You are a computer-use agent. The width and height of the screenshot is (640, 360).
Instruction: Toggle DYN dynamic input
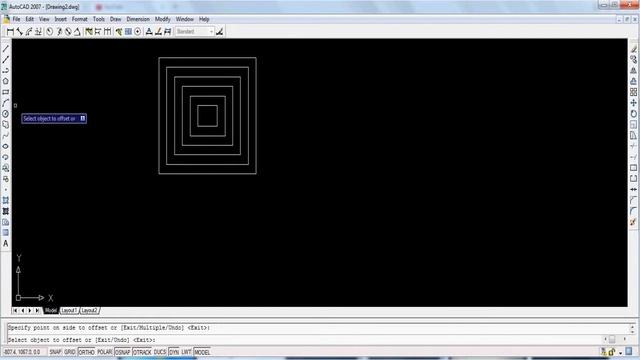(x=174, y=352)
